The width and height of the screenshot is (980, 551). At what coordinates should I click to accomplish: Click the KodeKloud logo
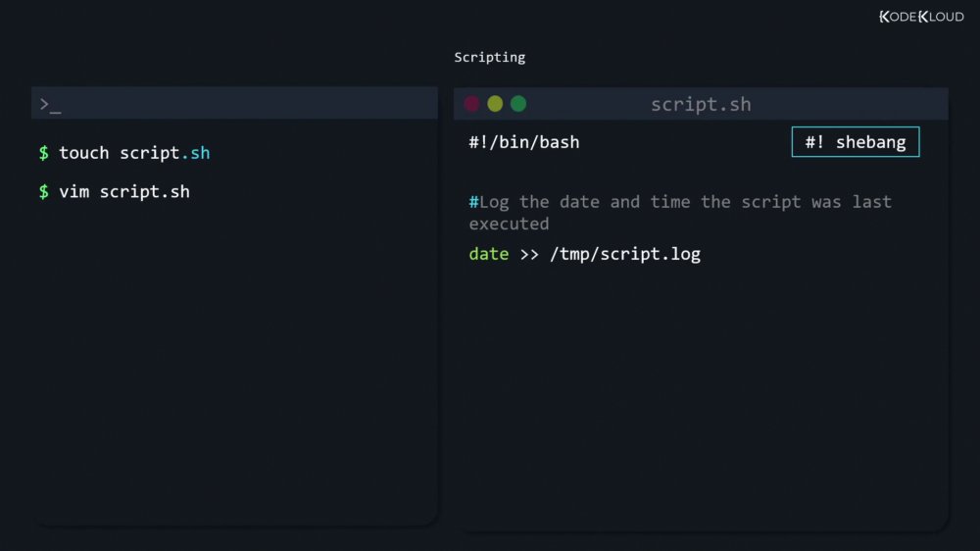point(921,17)
